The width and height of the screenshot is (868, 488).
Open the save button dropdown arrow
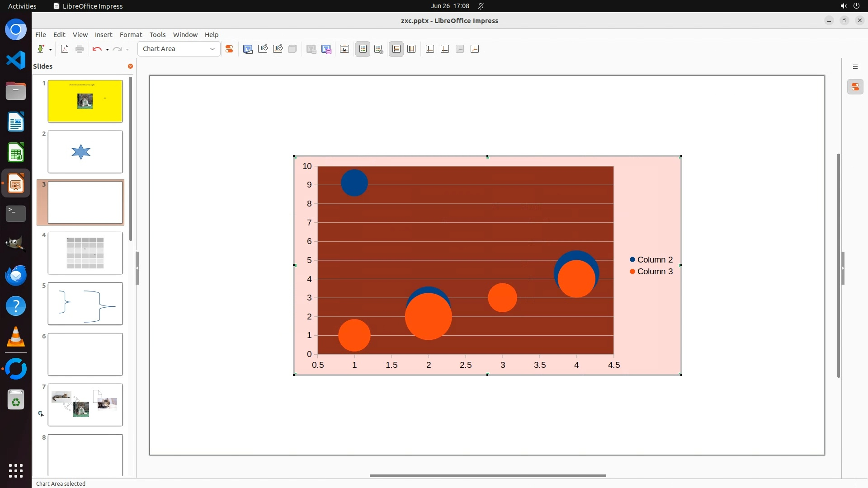pyautogui.click(x=50, y=49)
